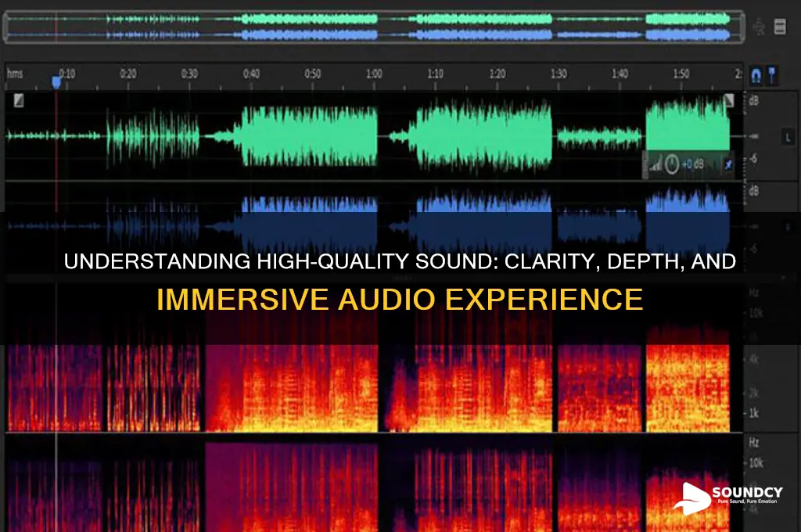The image size is (801, 532).
Task: Click the 10k label on the lower spectral scale
Action: [756, 463]
